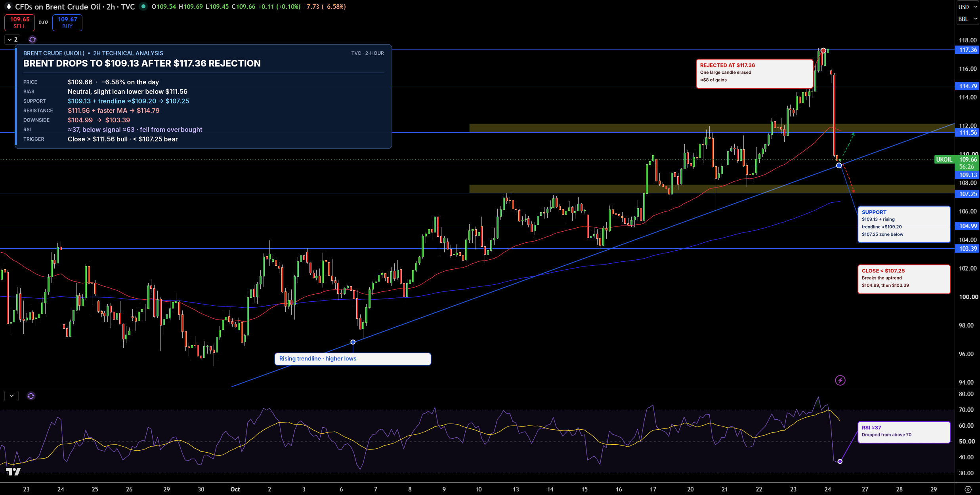
Task: Click the BUY 109.67 button
Action: [67, 23]
